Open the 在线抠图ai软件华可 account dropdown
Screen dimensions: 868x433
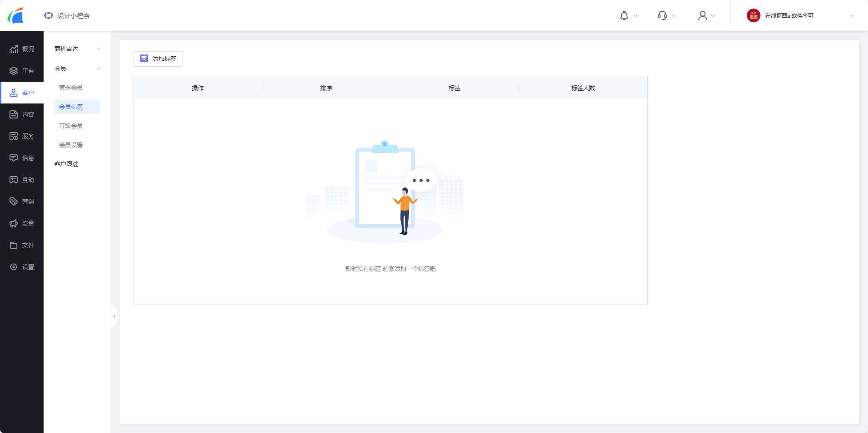pos(800,16)
